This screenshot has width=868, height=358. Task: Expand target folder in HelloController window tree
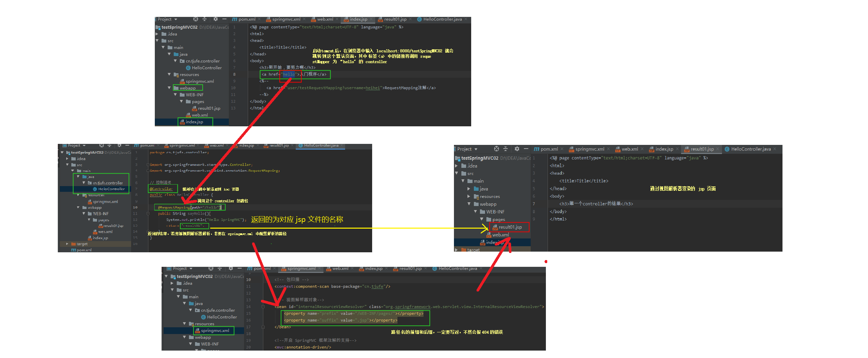click(67, 244)
